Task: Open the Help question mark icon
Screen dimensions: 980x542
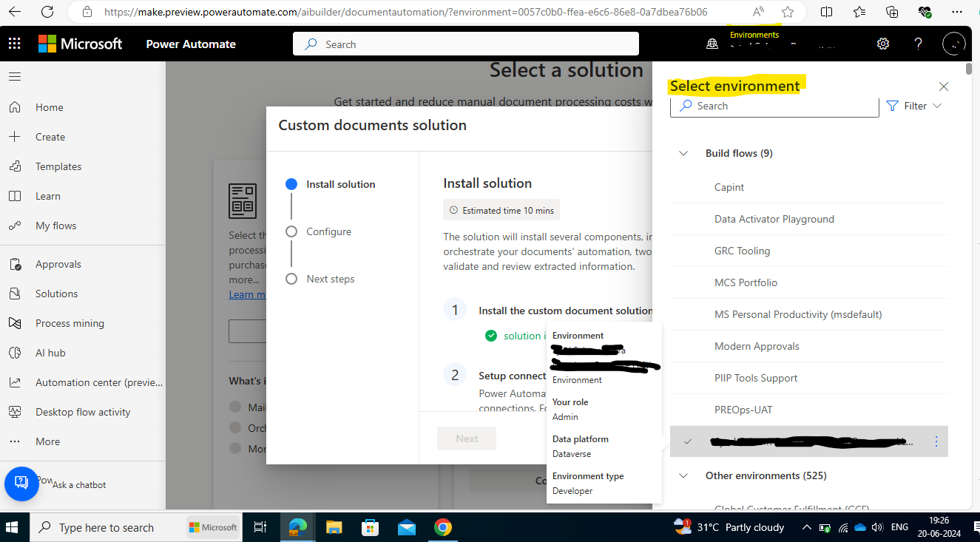Action: (x=919, y=44)
